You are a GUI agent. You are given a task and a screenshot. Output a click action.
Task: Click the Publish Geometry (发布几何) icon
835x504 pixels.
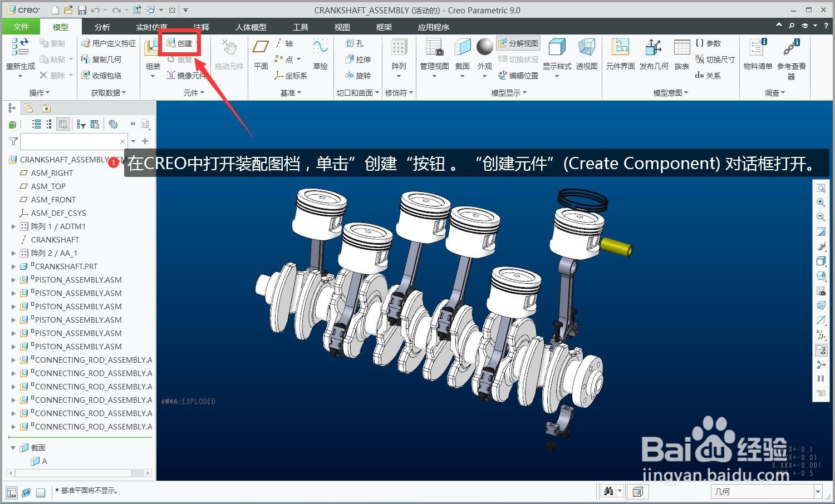(x=654, y=47)
